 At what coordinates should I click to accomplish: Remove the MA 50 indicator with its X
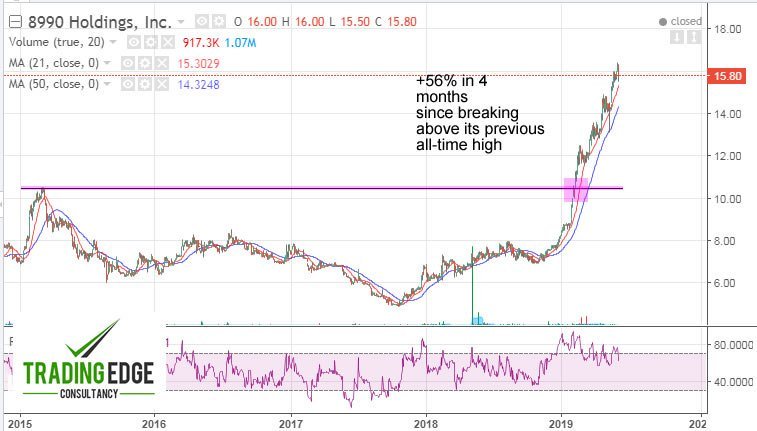point(162,84)
